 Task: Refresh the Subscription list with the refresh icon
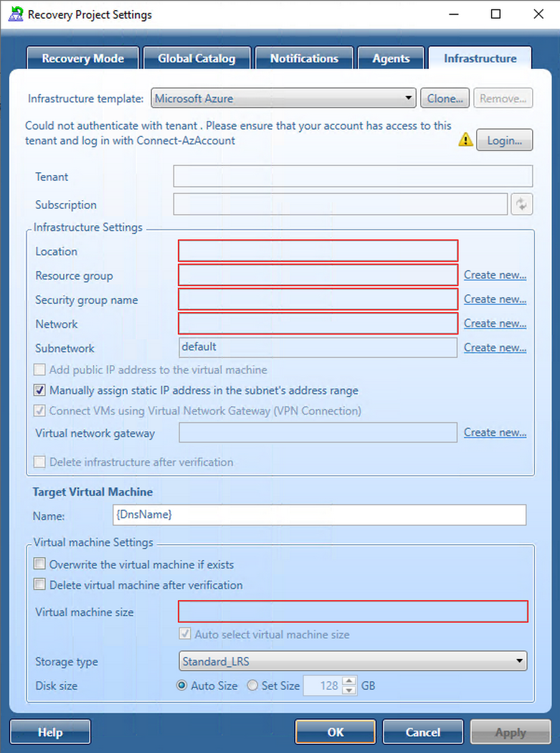pos(521,204)
